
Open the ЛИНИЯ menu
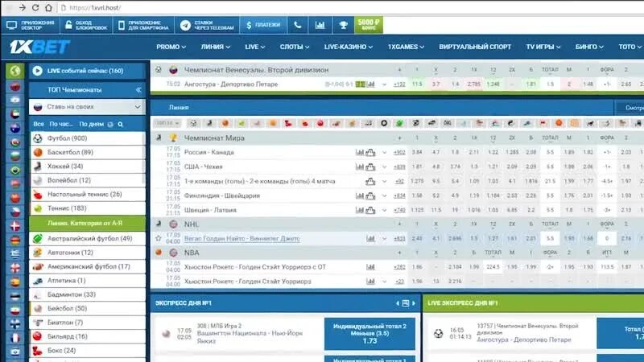(x=216, y=47)
